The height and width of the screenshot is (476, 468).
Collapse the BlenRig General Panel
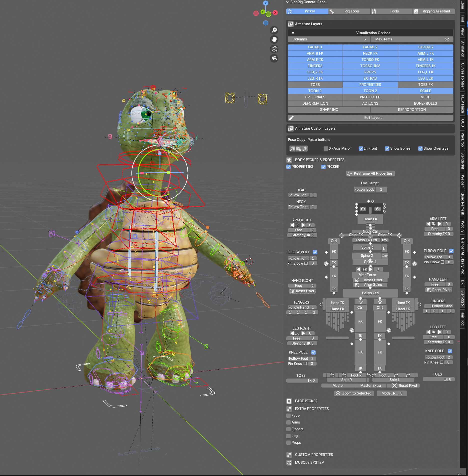click(288, 2)
